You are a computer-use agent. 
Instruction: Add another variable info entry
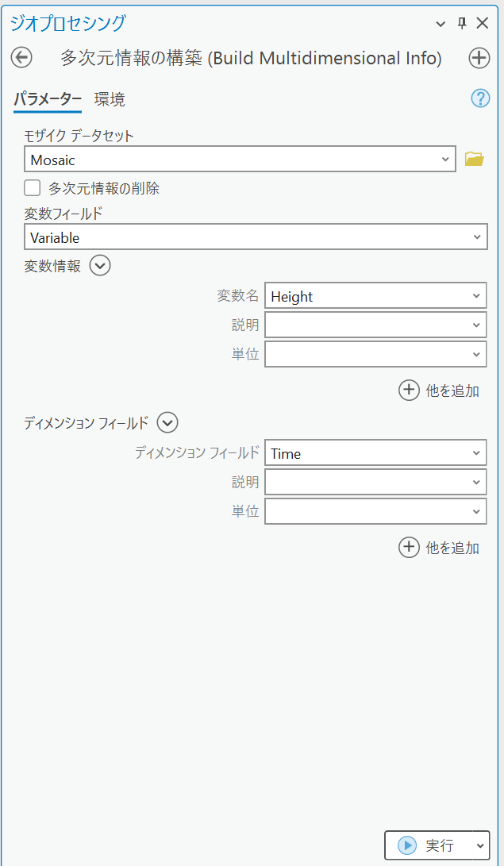click(439, 391)
